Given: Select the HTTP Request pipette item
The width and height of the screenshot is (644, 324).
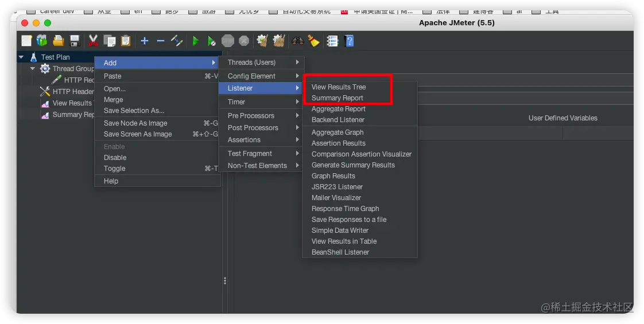Looking at the screenshot, I should pyautogui.click(x=73, y=80).
